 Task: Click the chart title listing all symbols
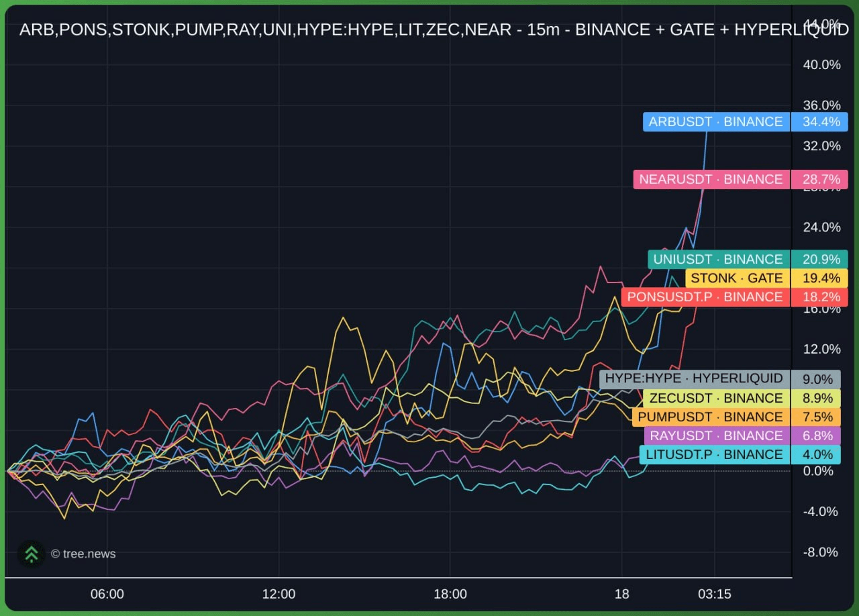434,30
